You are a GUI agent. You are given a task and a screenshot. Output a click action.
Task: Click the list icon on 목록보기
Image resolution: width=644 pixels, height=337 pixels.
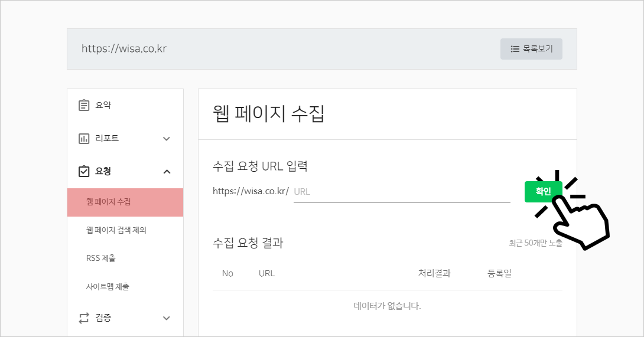coord(515,49)
